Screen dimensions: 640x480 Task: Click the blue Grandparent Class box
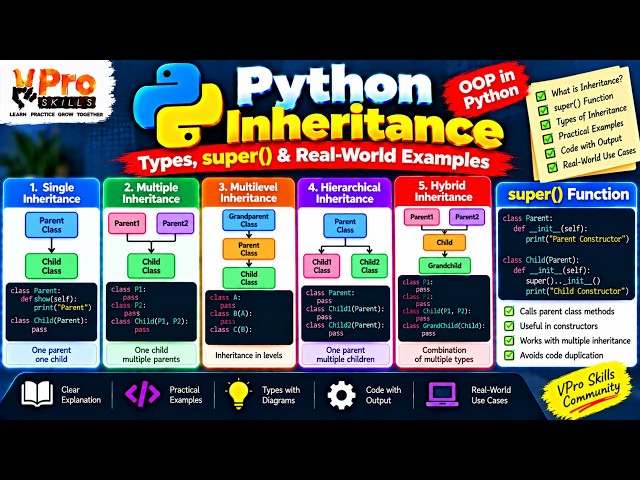point(249,220)
